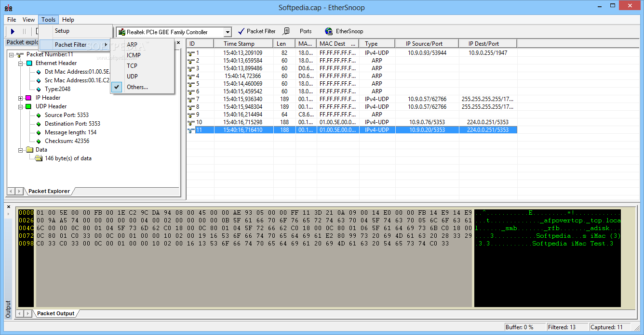Sort by the IP Dest/Port column header
The width and height of the screenshot is (644, 335).
(487, 44)
